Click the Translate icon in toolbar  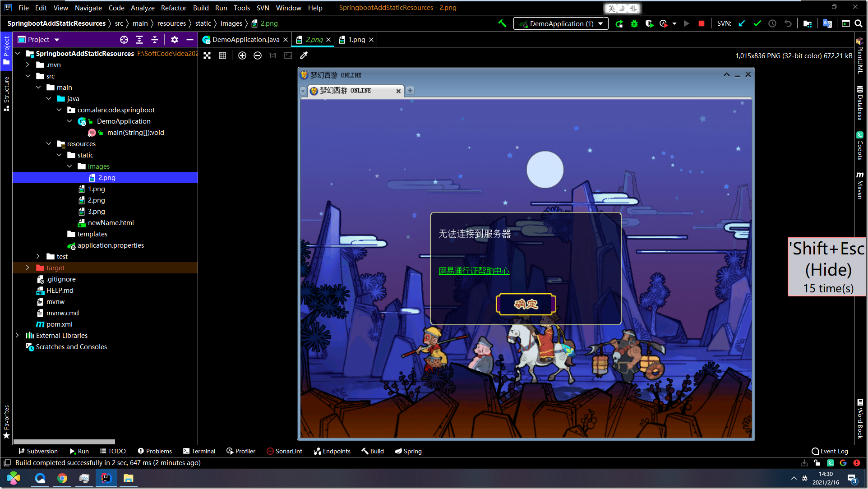(x=827, y=23)
